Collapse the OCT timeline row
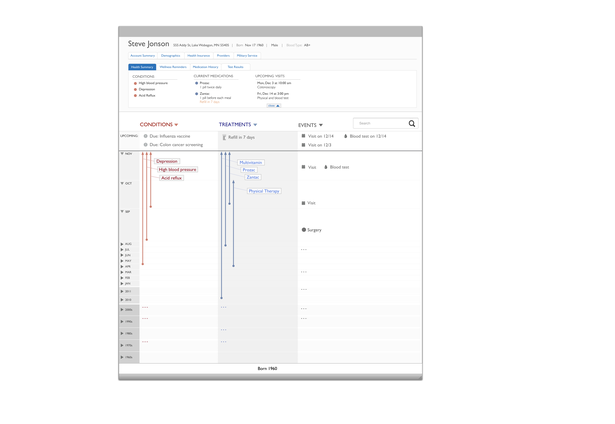Screen dimensions: 615x424 coord(122,184)
